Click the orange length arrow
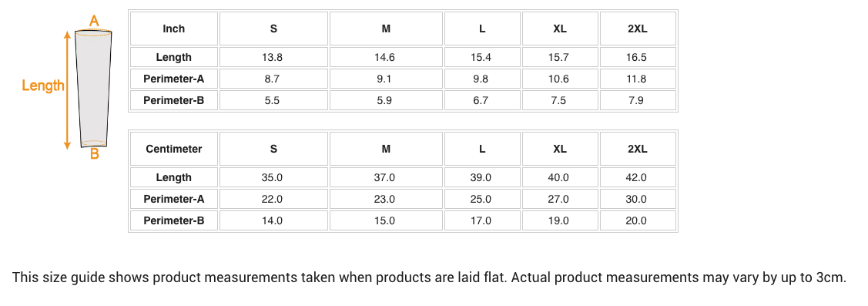Screen dimensions: 868x306 tap(68, 90)
